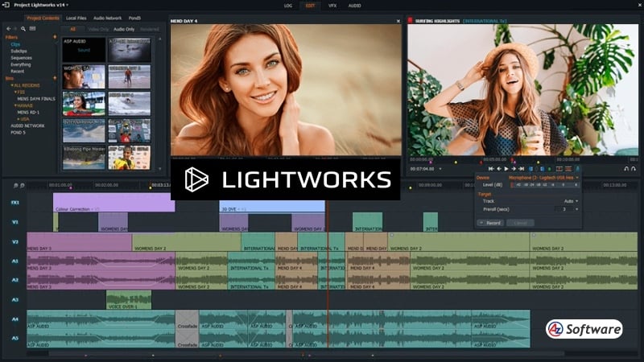Click the search magnifier icon in browser

click(23, 29)
